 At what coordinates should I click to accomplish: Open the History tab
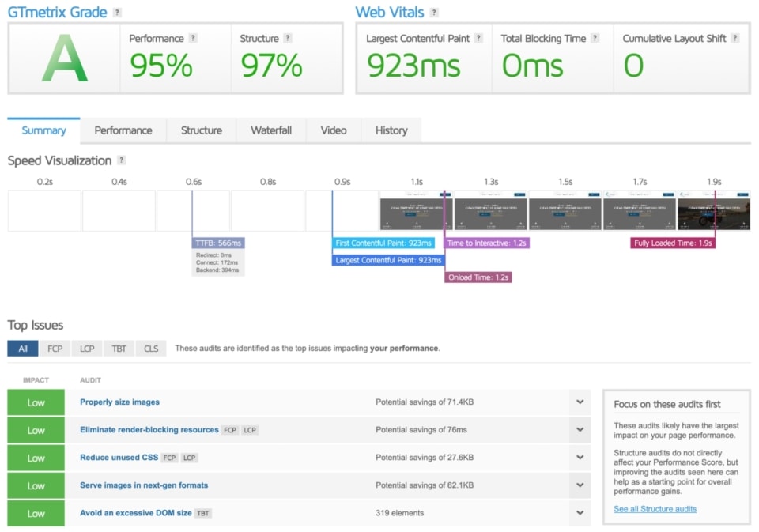click(x=391, y=130)
